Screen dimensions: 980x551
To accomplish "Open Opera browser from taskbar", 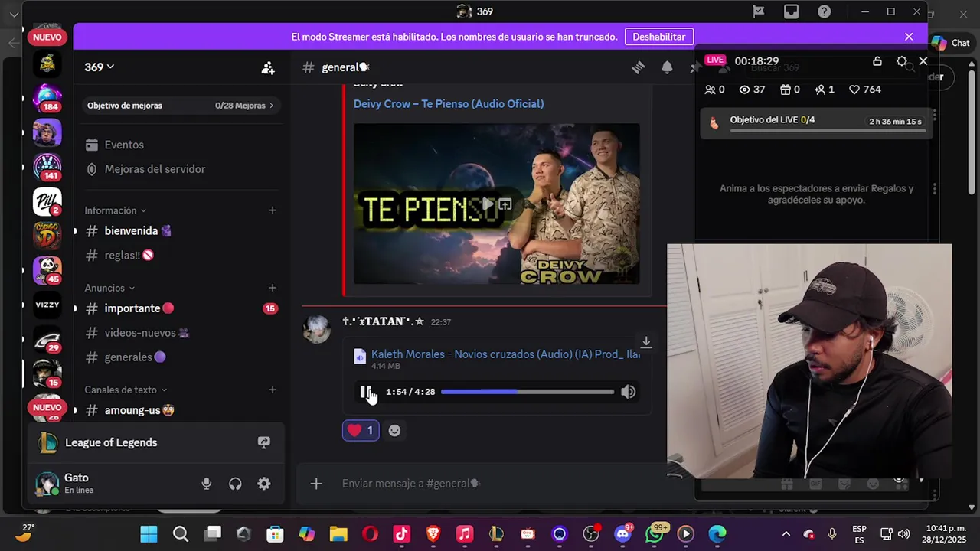I will (x=370, y=533).
